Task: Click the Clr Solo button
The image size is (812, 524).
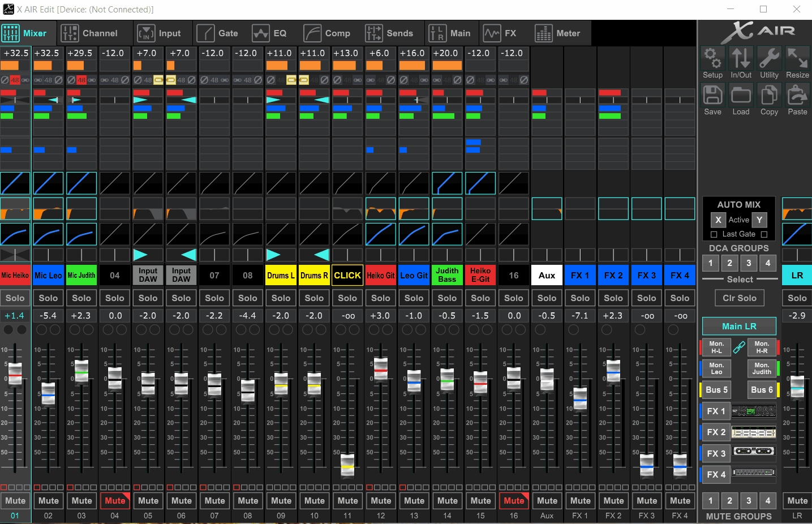Action: pos(739,298)
